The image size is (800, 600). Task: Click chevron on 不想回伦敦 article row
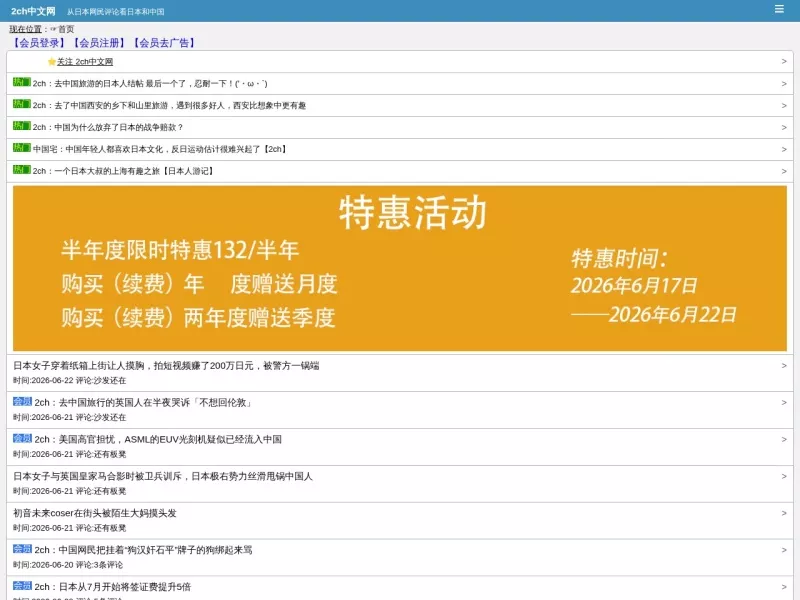coord(784,403)
